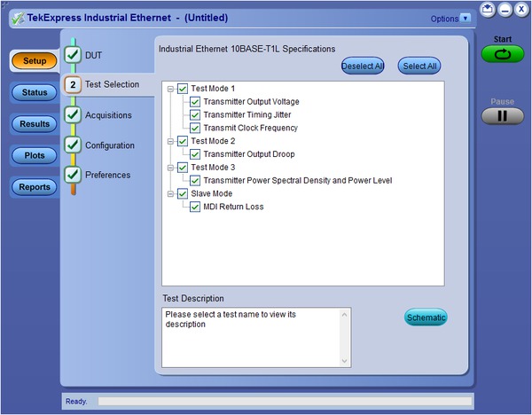Click the green Start run button

point(503,54)
